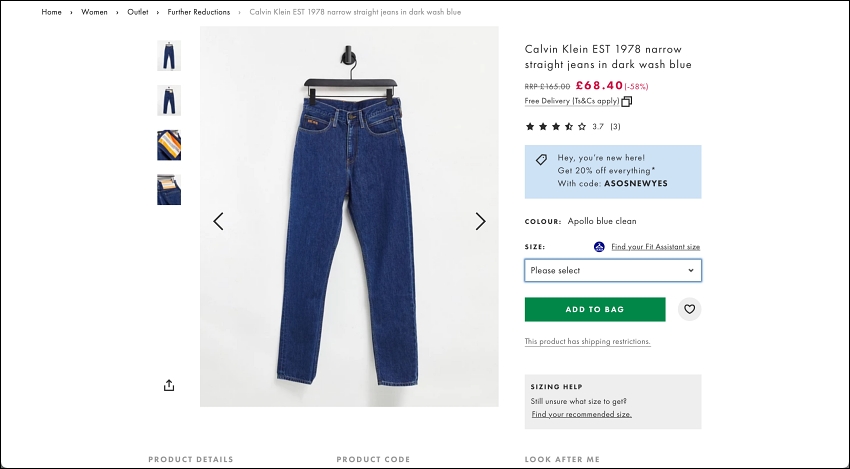Click the share icon below thumbnails
Image resolution: width=850 pixels, height=469 pixels.
coord(169,386)
